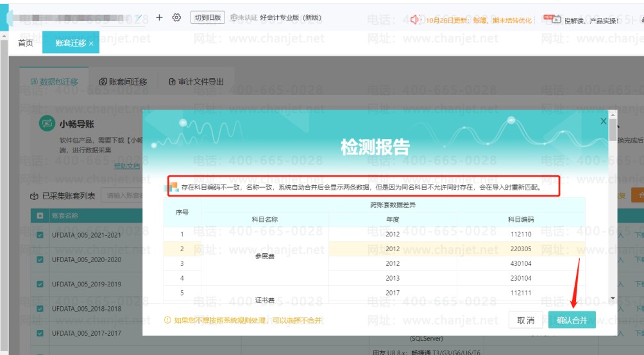Close the 检测报告 dialog with X
Screen dimensions: 644x355
point(604,121)
